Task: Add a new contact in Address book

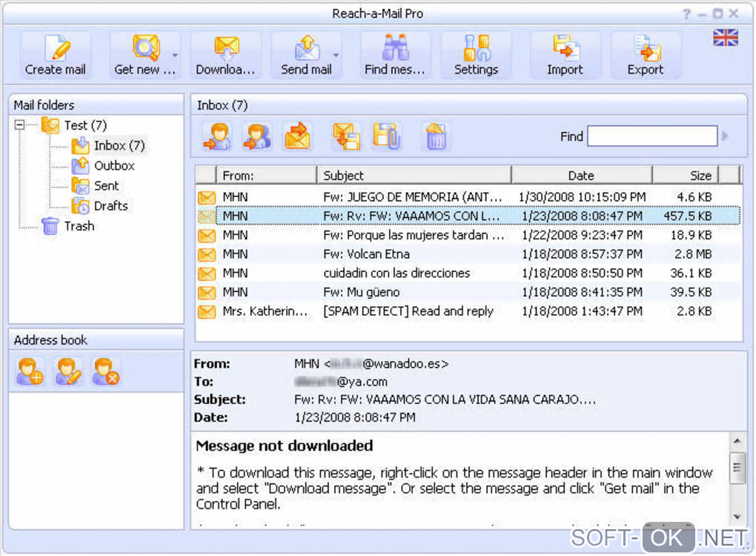Action: coord(30,371)
